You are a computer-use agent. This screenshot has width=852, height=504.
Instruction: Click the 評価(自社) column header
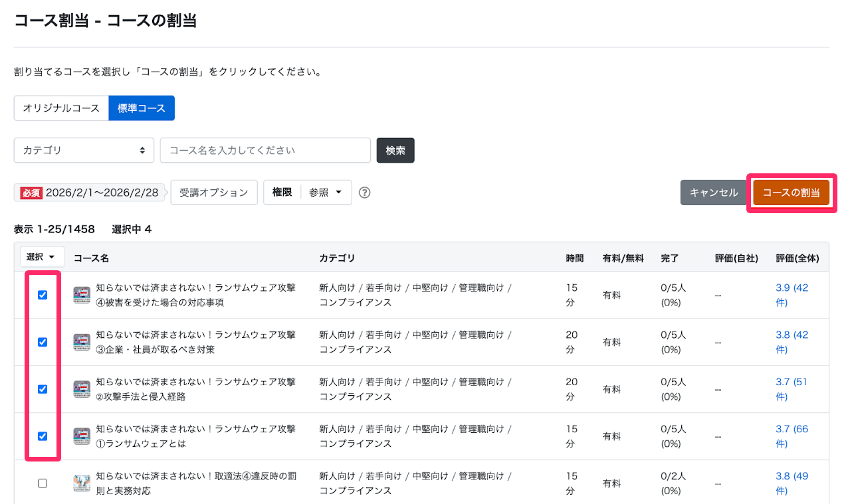click(x=736, y=258)
